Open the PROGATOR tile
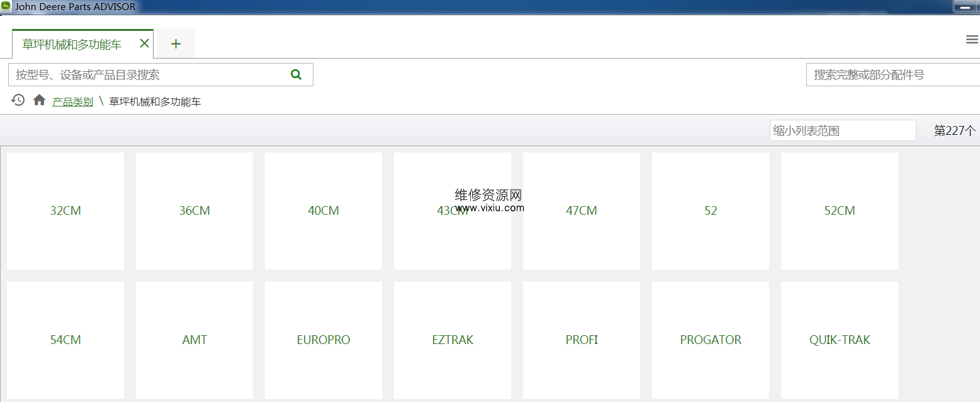Viewport: 980px width, 402px height. 711,340
